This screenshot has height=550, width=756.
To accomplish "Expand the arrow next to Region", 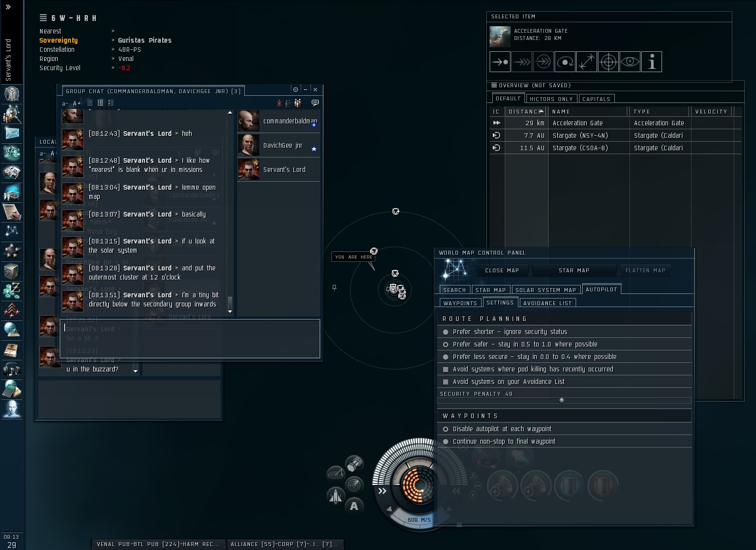I will (114, 59).
